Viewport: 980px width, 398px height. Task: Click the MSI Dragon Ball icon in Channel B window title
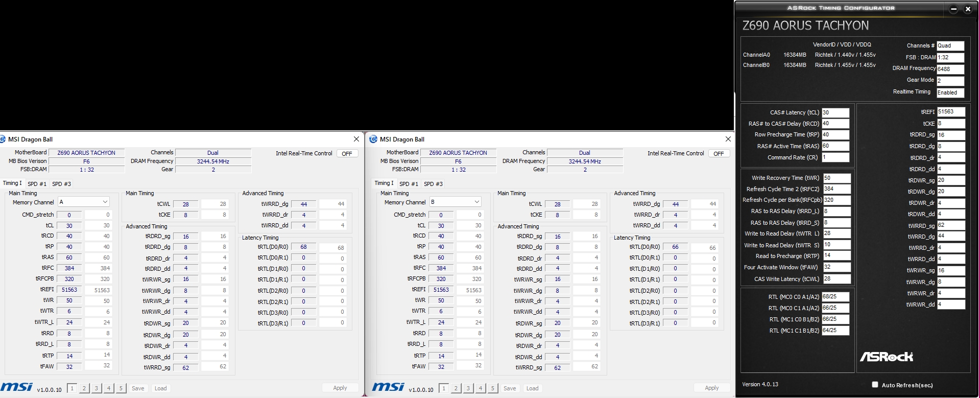[373, 139]
